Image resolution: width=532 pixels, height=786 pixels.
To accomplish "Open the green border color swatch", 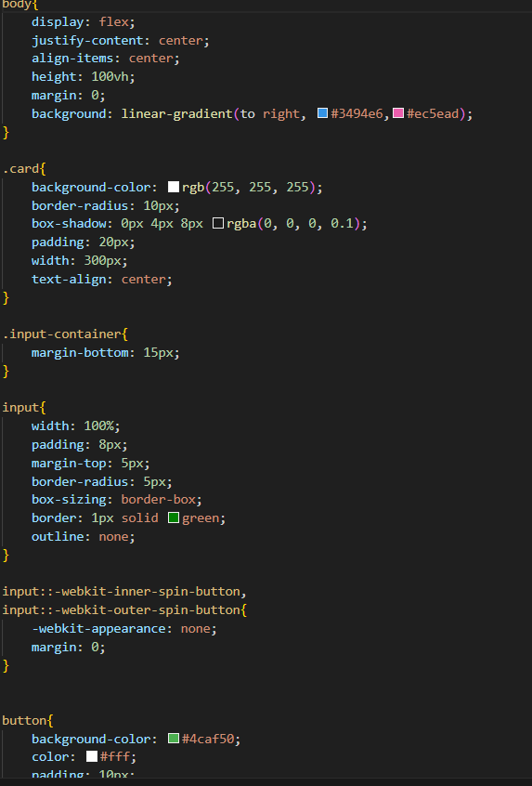I will pyautogui.click(x=174, y=517).
